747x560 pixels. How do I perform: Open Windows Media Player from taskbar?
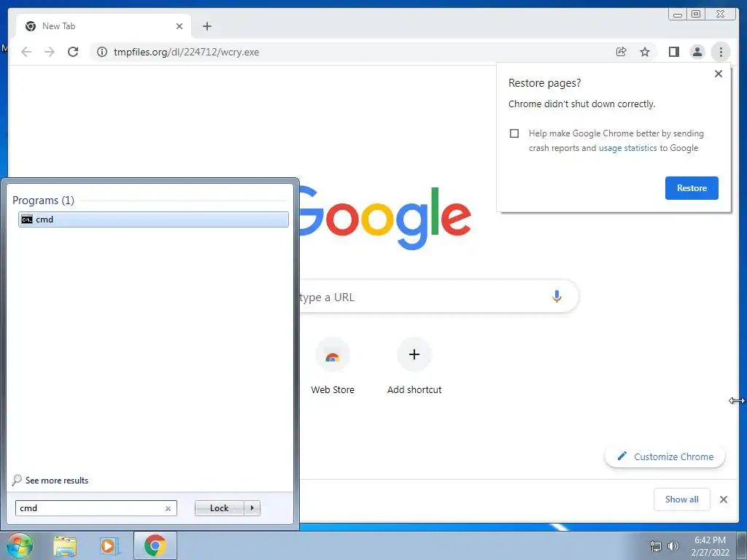point(109,546)
